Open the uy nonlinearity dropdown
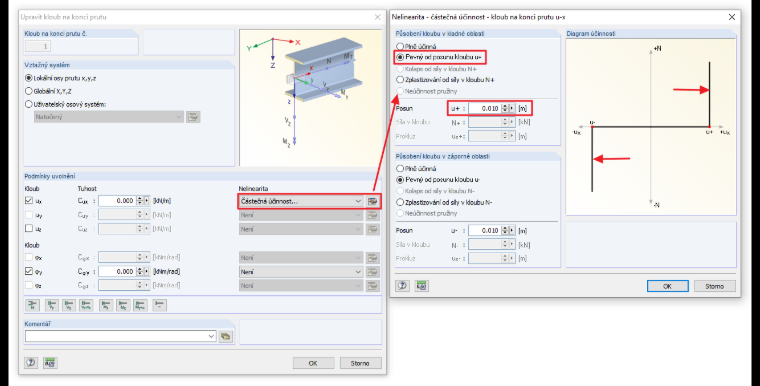760x386 pixels. [x=301, y=215]
